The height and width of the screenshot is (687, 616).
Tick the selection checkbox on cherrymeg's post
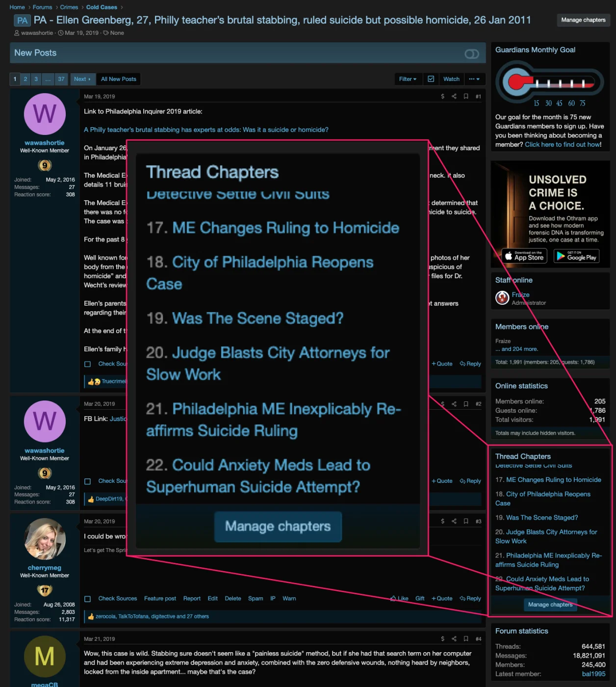coord(88,599)
